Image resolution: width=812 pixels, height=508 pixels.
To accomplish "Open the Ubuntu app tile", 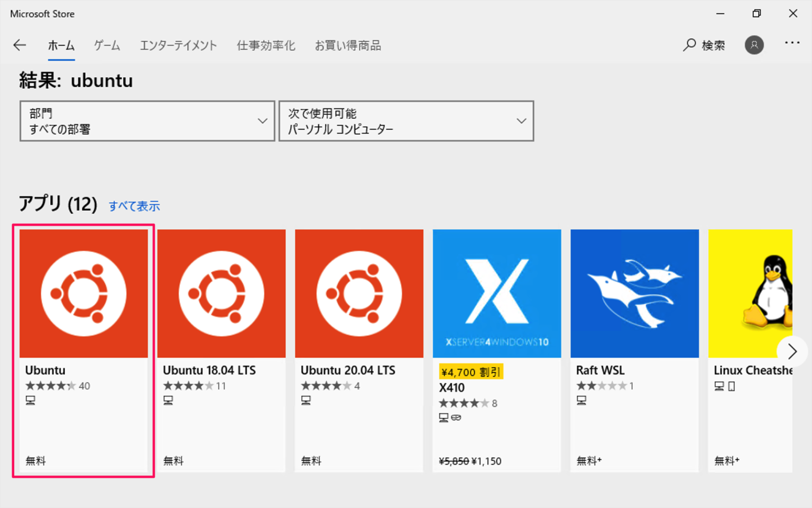I will (84, 293).
